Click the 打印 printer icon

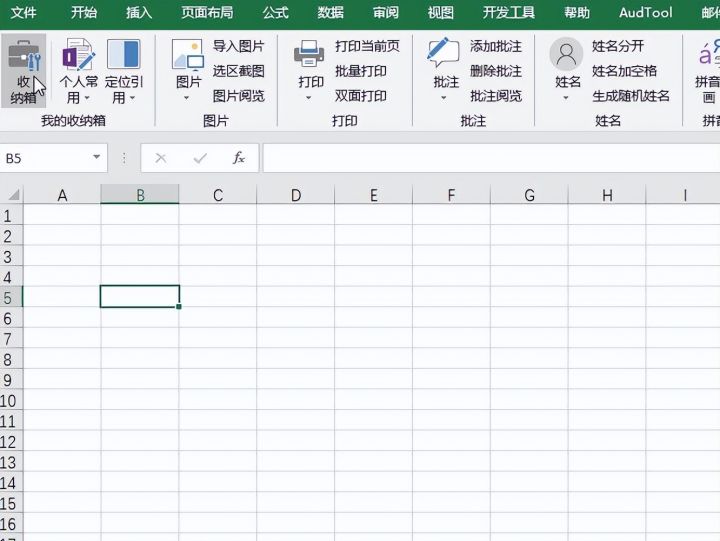coord(309,53)
